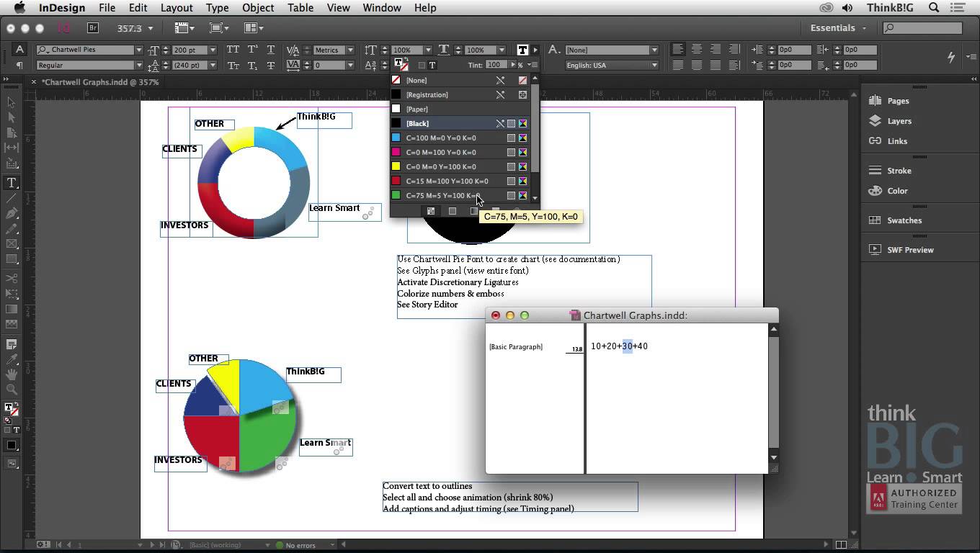Activate the Hand tool

point(12,374)
